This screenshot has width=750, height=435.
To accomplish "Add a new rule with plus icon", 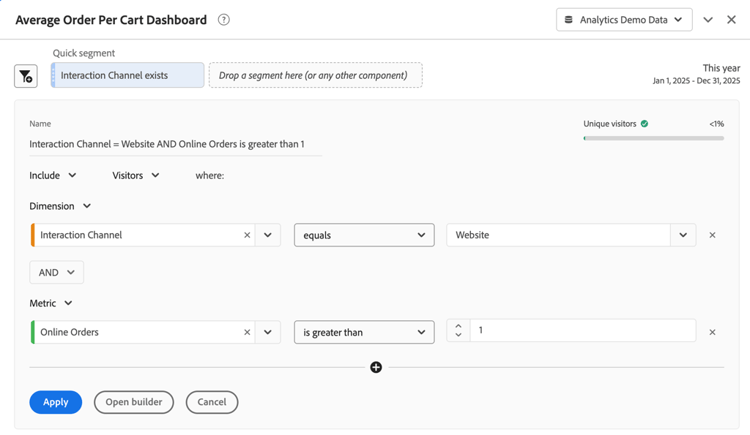I will point(376,367).
